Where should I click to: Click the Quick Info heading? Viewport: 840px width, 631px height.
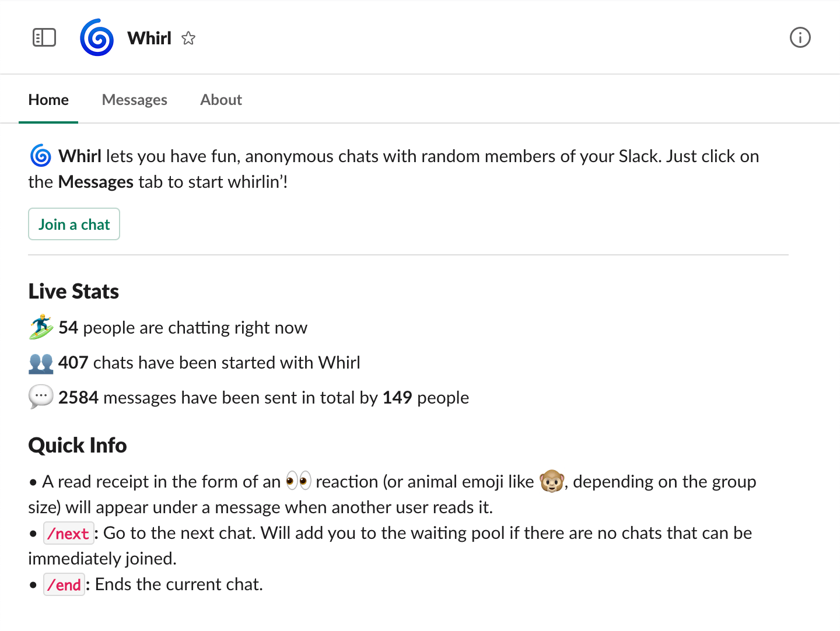click(x=78, y=445)
